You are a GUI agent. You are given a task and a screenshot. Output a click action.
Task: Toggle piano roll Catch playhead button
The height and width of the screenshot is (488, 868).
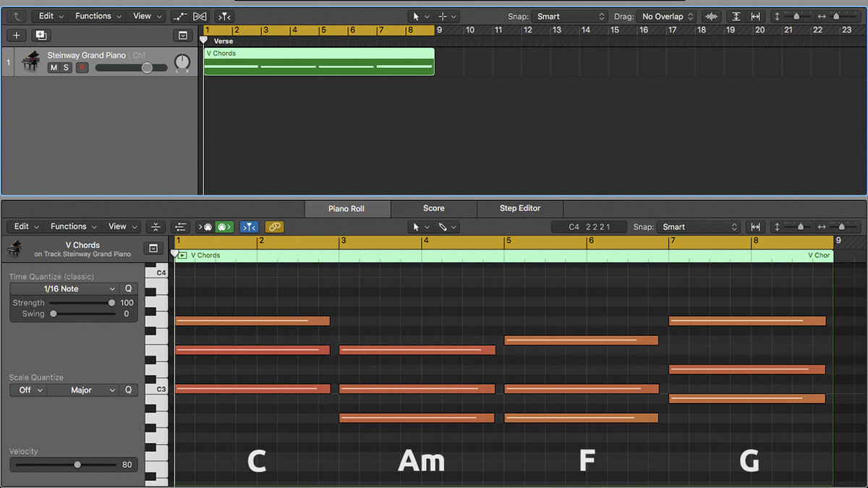[x=249, y=227]
